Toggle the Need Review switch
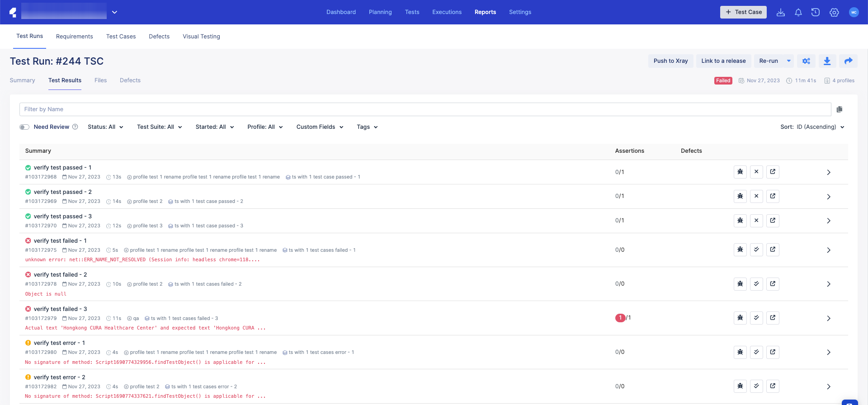This screenshot has width=868, height=405. [24, 127]
